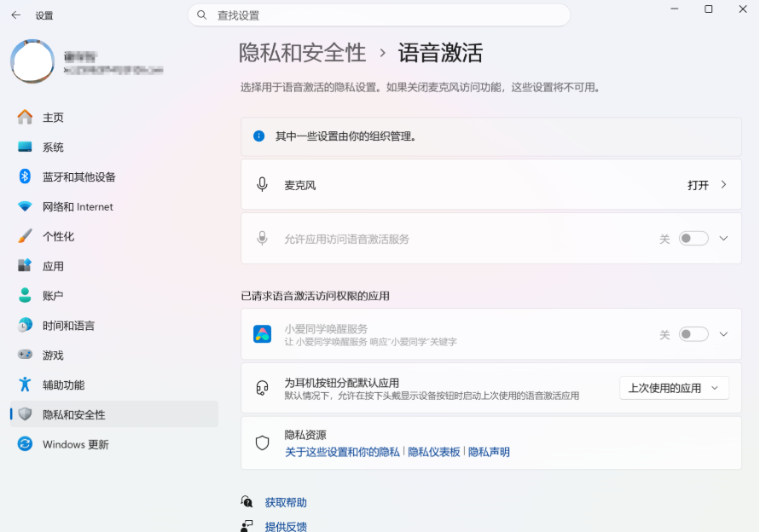Open 蓝牙和其他设备 settings
The height and width of the screenshot is (532, 760).
(114, 176)
